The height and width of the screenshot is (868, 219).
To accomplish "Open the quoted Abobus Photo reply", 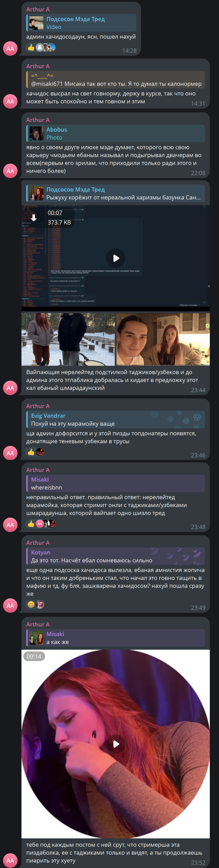I will click(x=115, y=133).
